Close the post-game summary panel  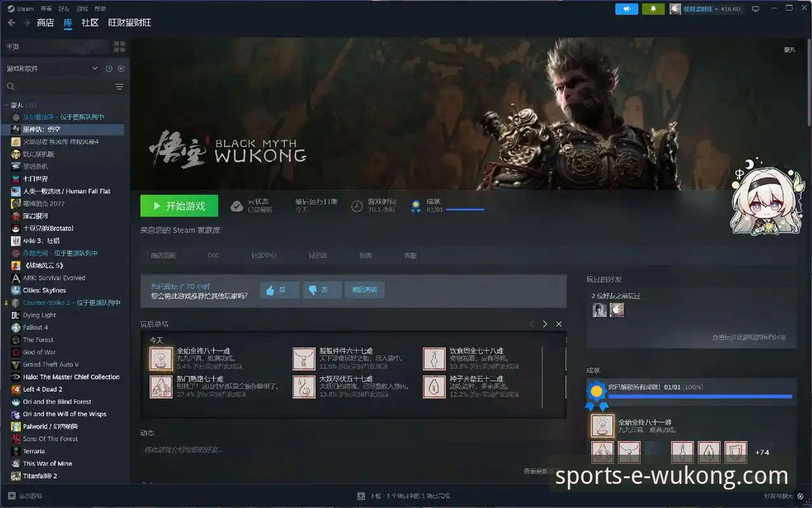pos(559,324)
